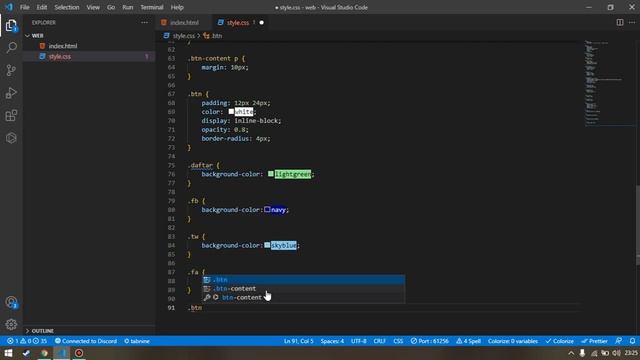Open the Manage gear icon

pos(11,324)
